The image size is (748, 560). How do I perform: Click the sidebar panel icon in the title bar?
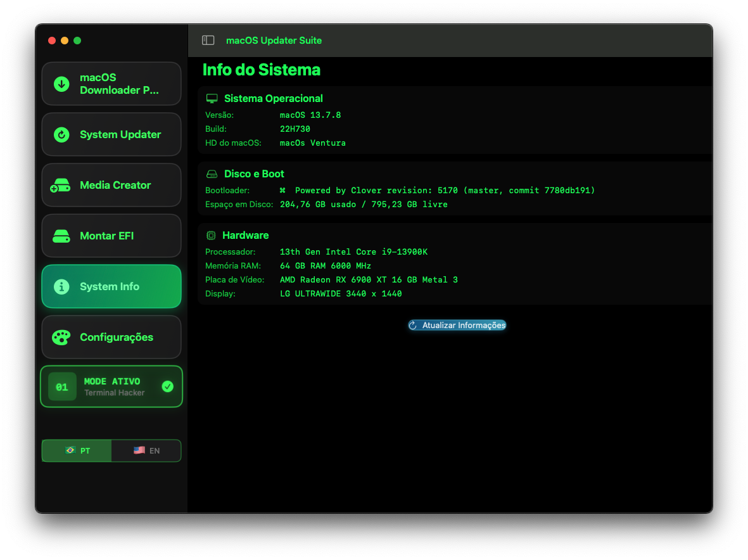[208, 39]
